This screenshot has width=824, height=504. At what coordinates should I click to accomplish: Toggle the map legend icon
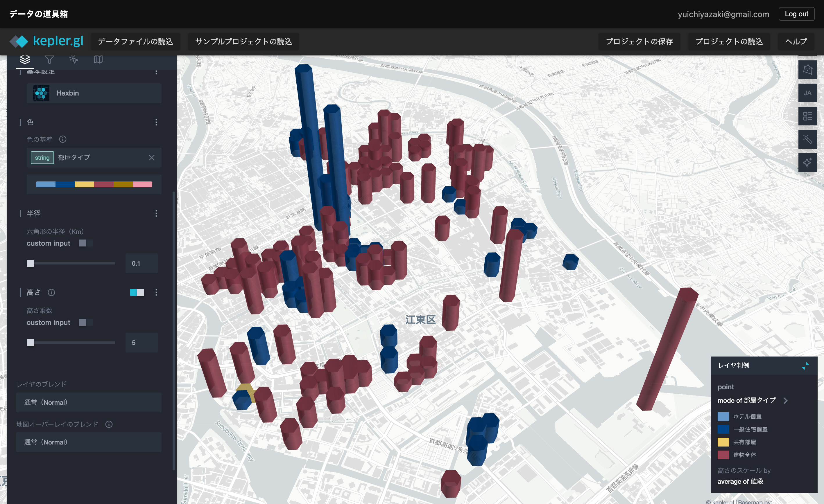(807, 116)
